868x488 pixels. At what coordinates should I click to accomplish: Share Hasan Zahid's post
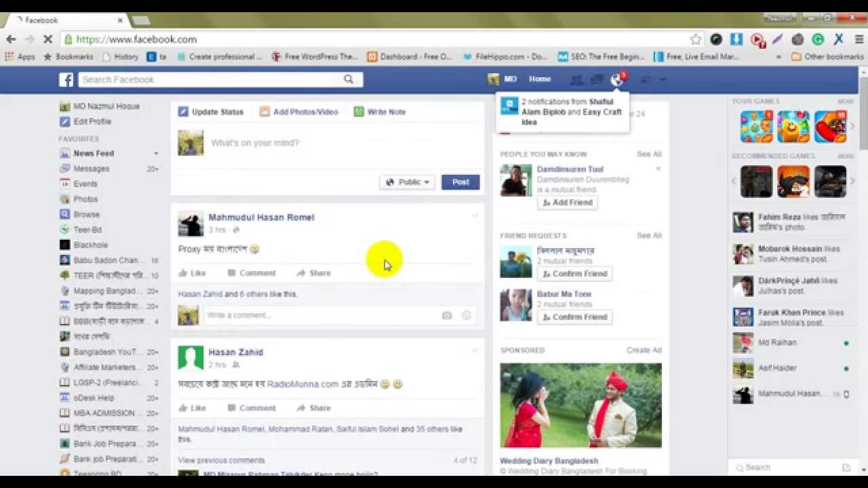click(313, 408)
